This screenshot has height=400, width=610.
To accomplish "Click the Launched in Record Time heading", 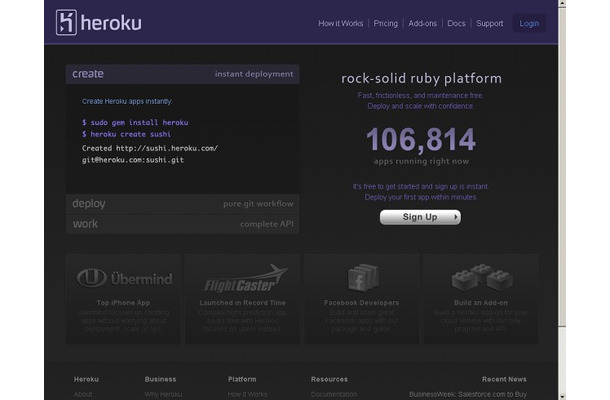I will [x=242, y=303].
